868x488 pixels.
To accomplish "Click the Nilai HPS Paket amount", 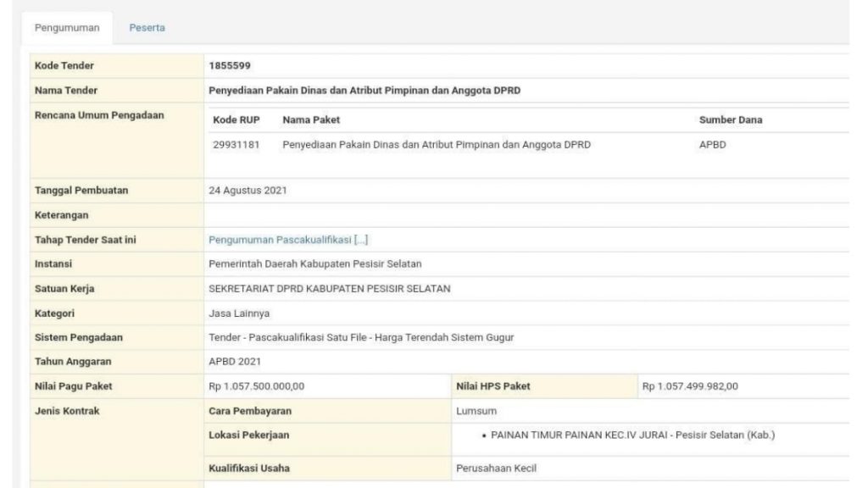I will (x=690, y=386).
